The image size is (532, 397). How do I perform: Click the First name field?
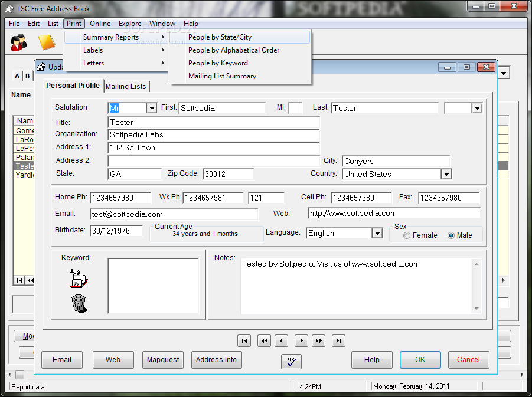click(x=222, y=108)
